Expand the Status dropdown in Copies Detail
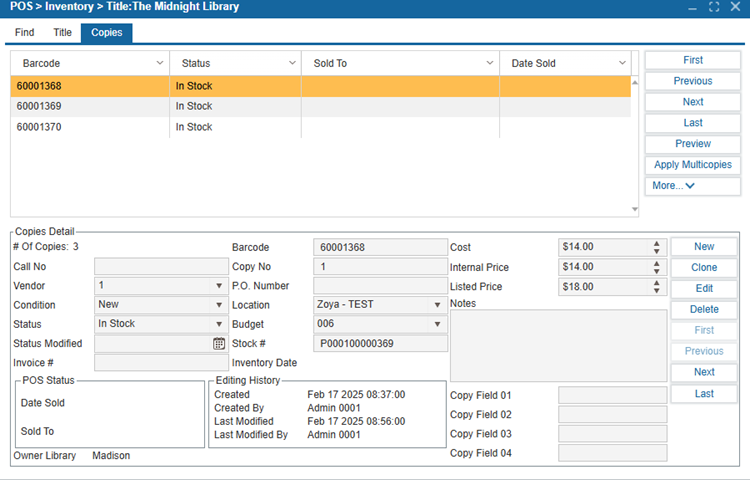Viewport: 750px width, 480px height. pyautogui.click(x=219, y=324)
